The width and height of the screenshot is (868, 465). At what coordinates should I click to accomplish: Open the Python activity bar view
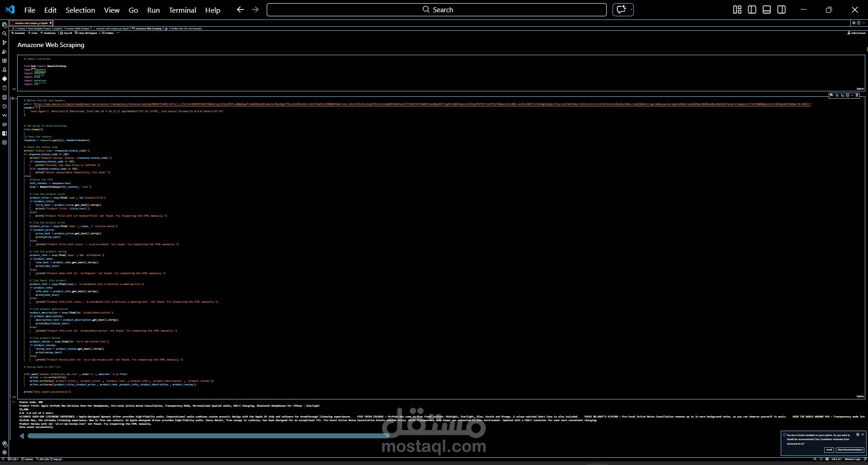coord(5,79)
